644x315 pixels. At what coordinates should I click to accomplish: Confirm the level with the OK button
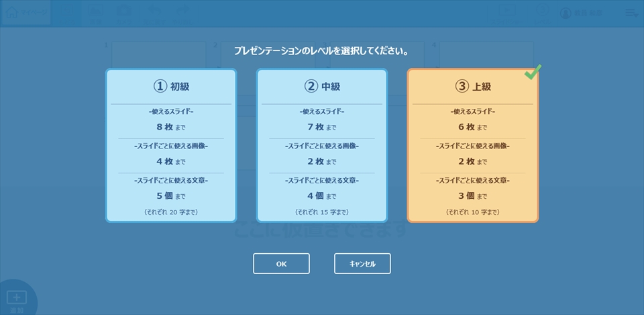point(281,264)
